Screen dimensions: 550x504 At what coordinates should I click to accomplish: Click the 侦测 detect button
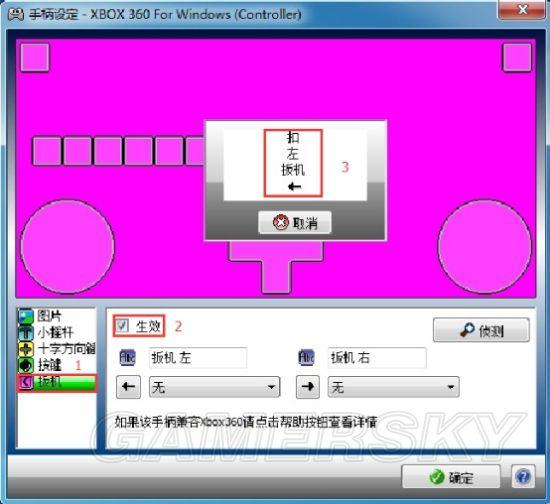click(x=481, y=330)
